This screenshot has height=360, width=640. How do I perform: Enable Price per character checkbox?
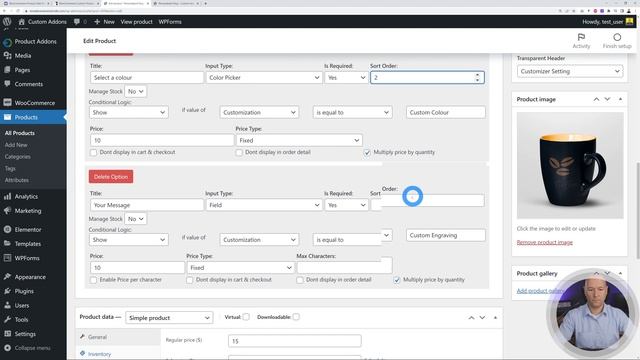pos(93,280)
